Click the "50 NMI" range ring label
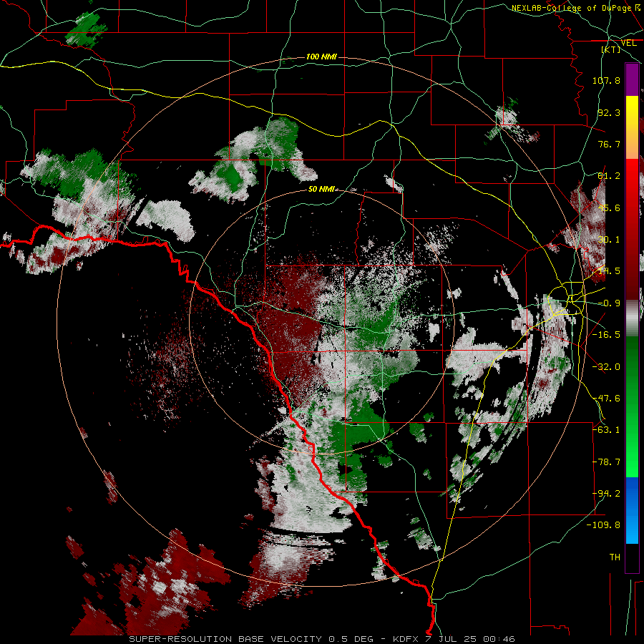 pyautogui.click(x=321, y=190)
